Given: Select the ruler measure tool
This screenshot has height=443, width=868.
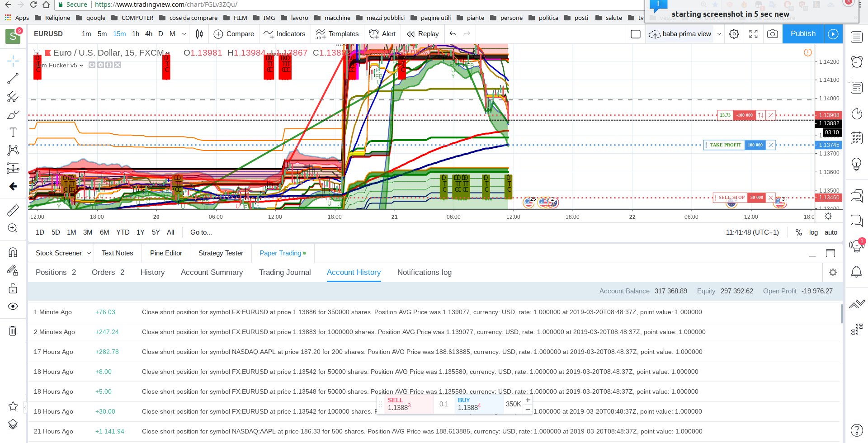Looking at the screenshot, I should point(13,210).
